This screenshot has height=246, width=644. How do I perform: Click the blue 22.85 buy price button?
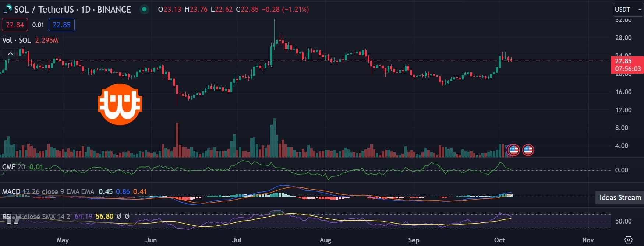61,25
